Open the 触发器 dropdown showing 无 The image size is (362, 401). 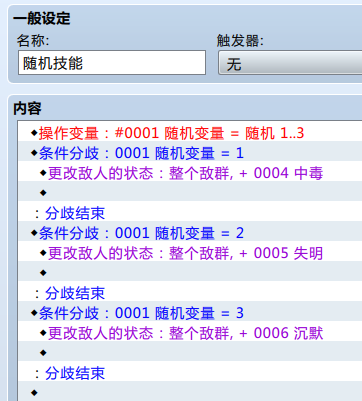coord(290,63)
